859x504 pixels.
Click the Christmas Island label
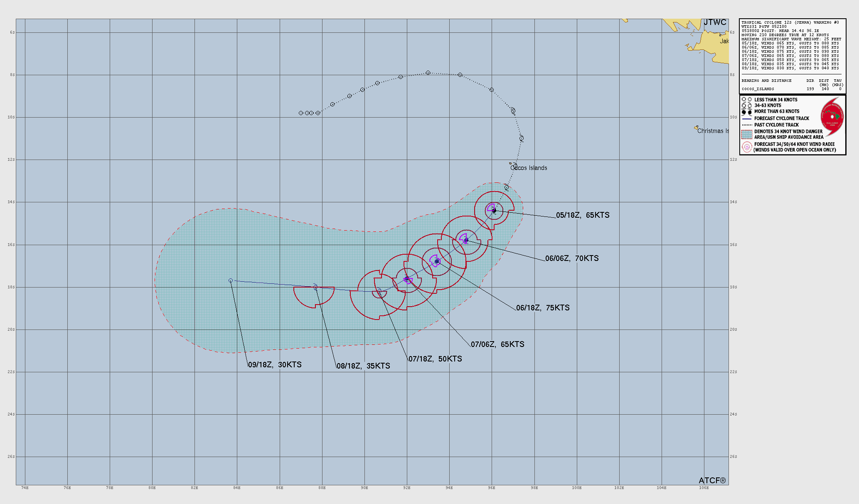tap(713, 131)
